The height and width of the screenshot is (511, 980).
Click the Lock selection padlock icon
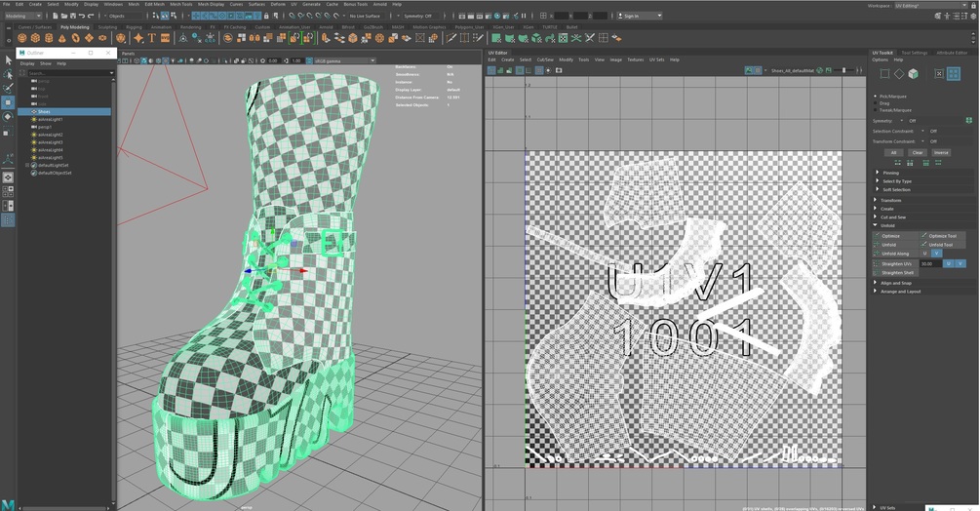266,16
